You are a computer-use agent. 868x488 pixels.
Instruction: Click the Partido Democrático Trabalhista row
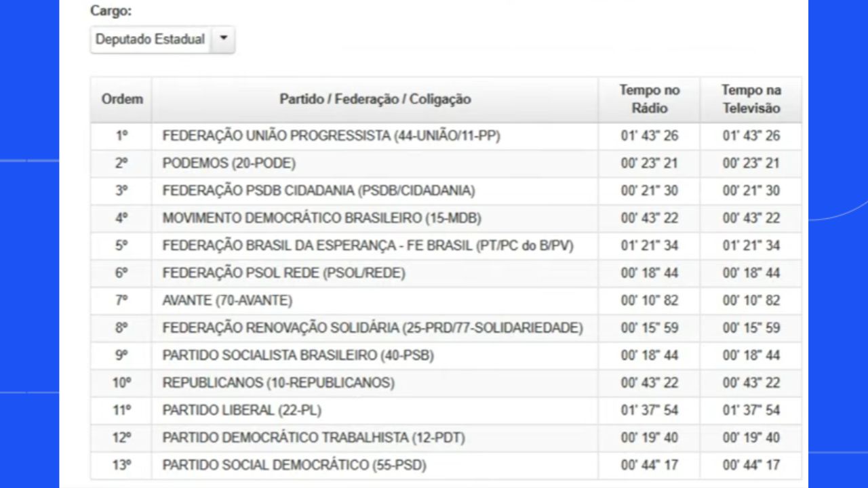pos(446,438)
